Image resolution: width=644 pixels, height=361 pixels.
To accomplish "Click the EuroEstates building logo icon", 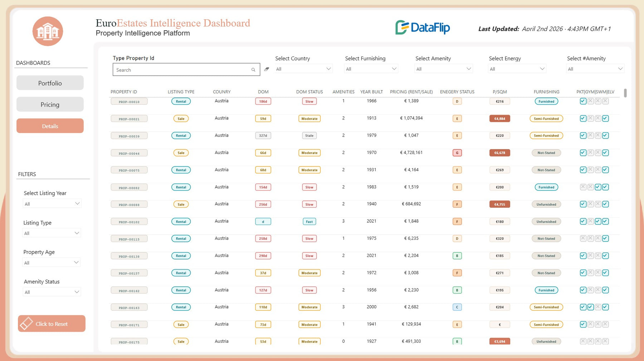I will click(48, 31).
